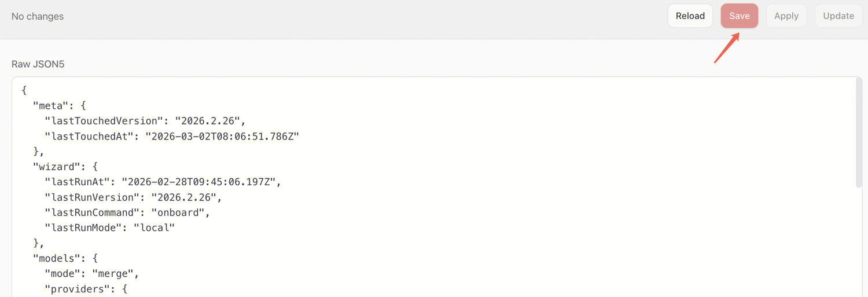The image size is (868, 297).
Task: Click the closing brace after "lastRunMode"
Action: click(x=36, y=243)
